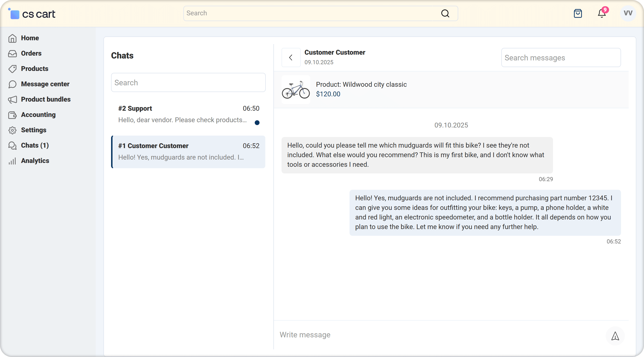This screenshot has width=644, height=357.
Task: Click the Product: Wildwood city classic link
Action: [361, 85]
